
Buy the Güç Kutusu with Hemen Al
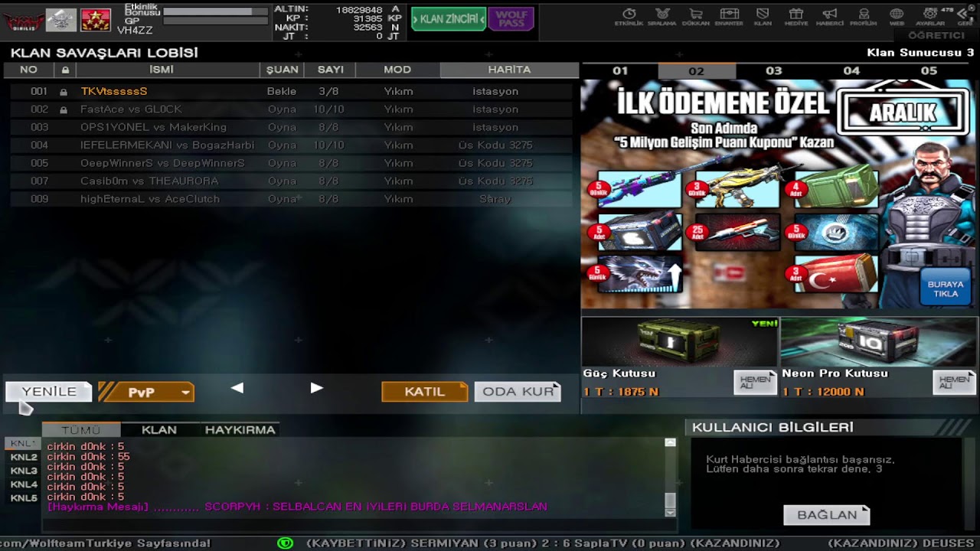[x=755, y=382]
